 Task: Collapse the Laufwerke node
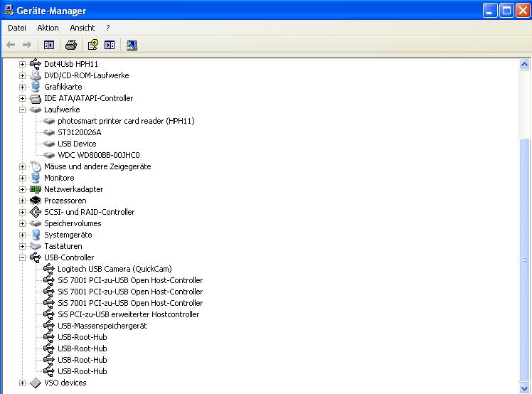22,110
